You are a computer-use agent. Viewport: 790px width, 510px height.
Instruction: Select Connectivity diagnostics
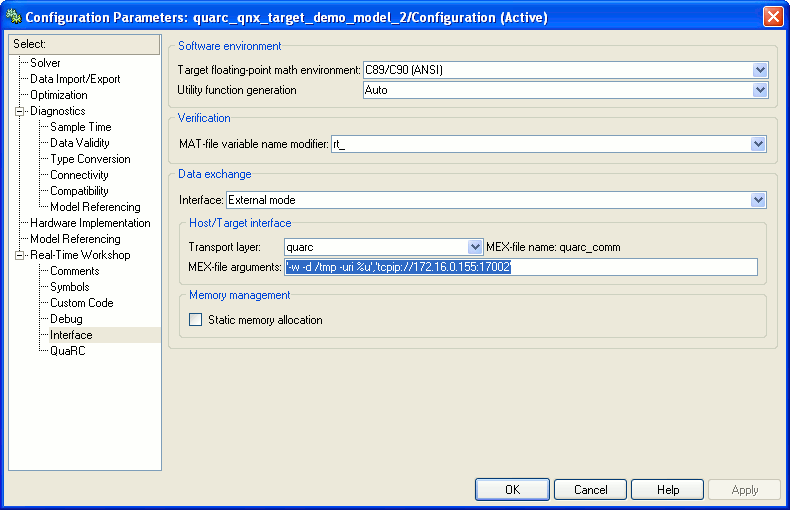click(79, 175)
